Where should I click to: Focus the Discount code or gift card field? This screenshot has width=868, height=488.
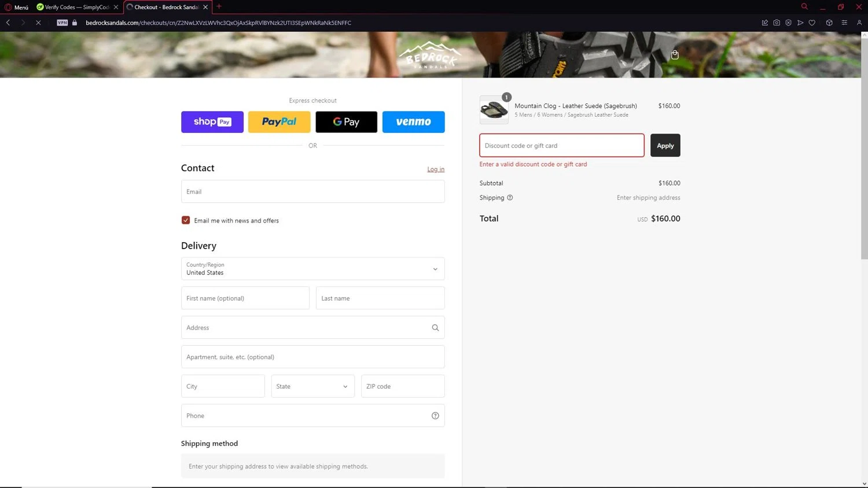click(x=562, y=146)
